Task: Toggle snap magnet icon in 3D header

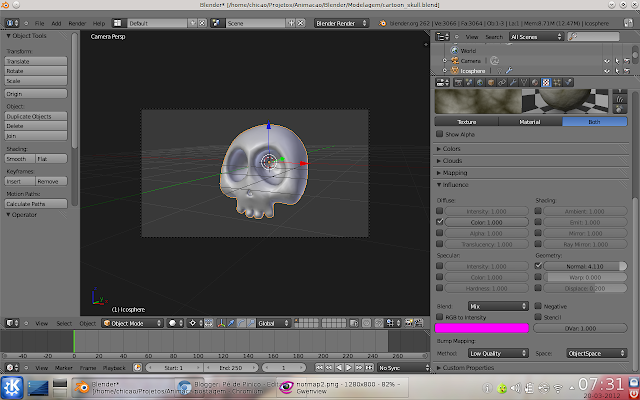Action: [x=379, y=323]
